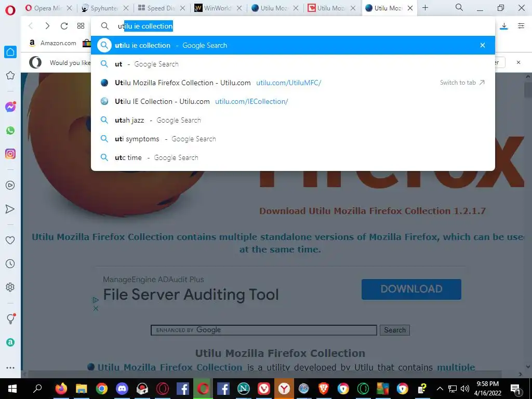Open the lightbulb tips icon in sidebar

(11, 318)
